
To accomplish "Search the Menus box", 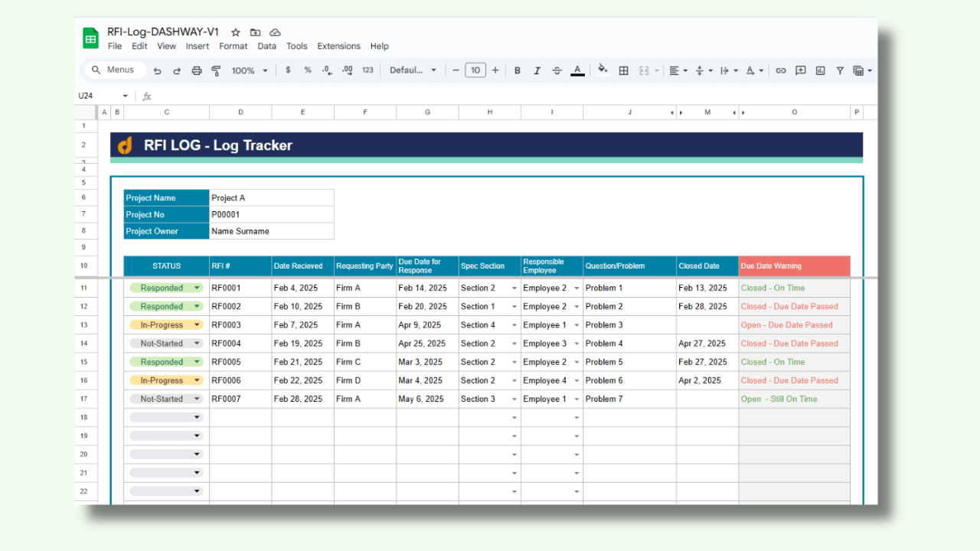I will [x=114, y=70].
